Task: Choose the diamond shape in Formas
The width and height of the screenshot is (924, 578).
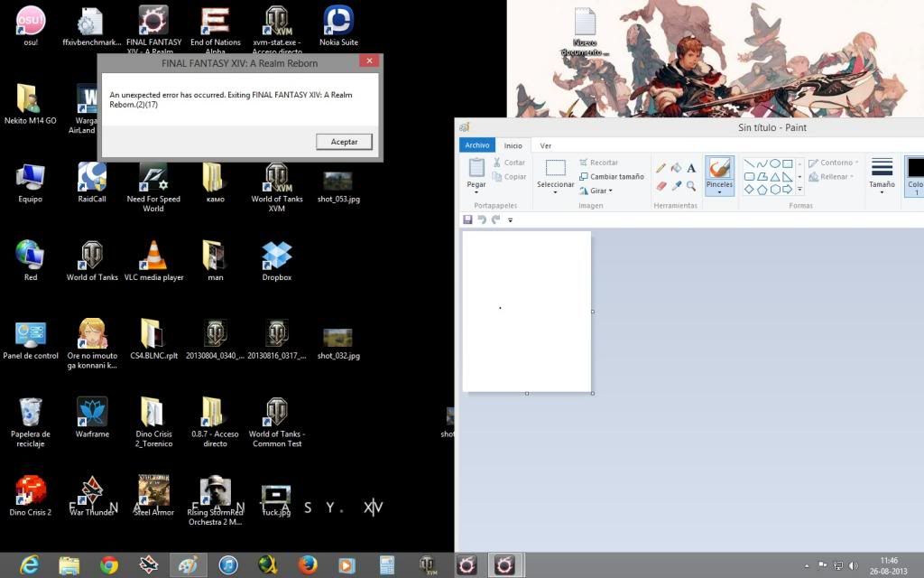Action: 749,190
